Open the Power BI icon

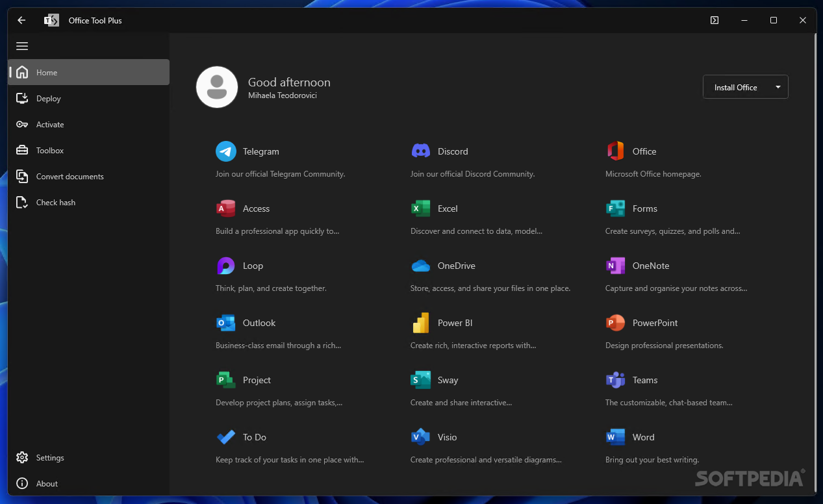[421, 323]
